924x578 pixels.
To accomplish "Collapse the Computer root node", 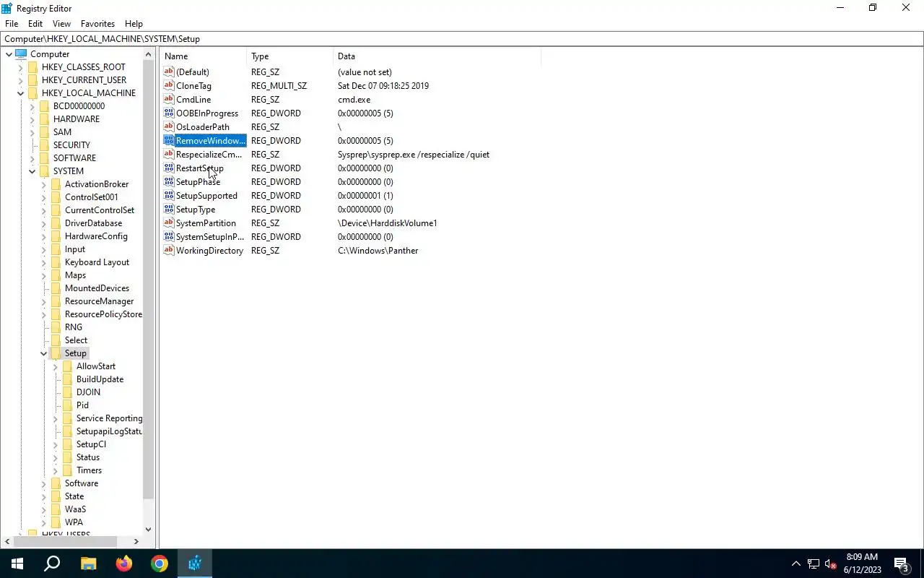I will [x=9, y=54].
